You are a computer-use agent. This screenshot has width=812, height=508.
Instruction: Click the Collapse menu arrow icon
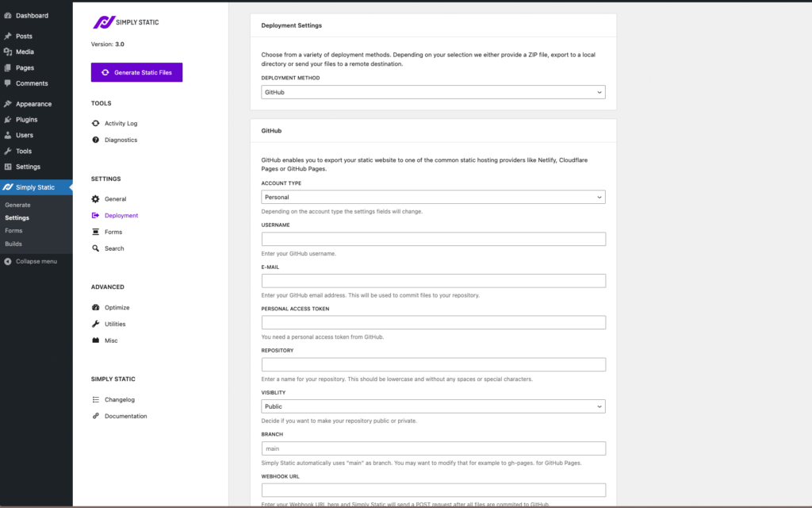tap(8, 261)
